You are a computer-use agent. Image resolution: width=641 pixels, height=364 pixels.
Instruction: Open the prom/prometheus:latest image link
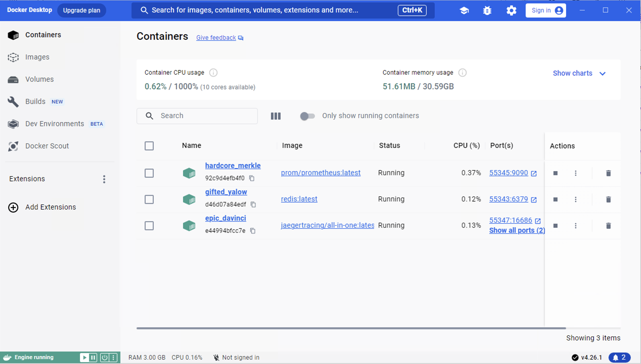320,173
